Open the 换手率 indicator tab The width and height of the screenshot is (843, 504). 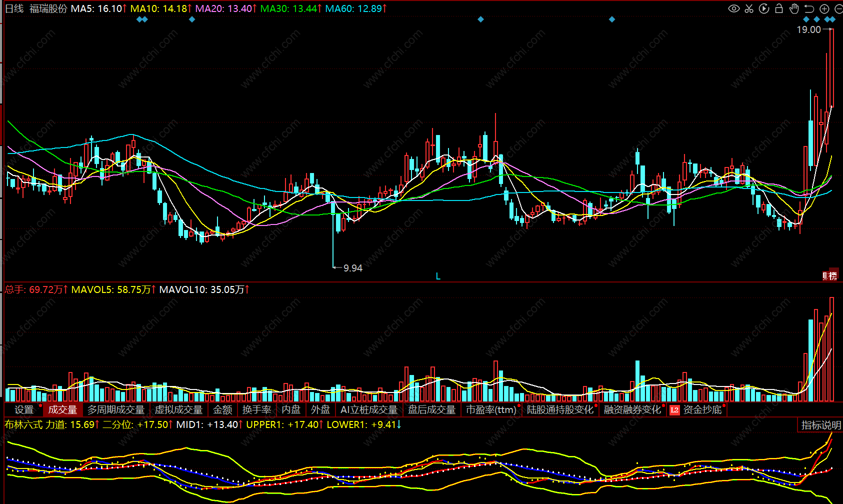(256, 410)
